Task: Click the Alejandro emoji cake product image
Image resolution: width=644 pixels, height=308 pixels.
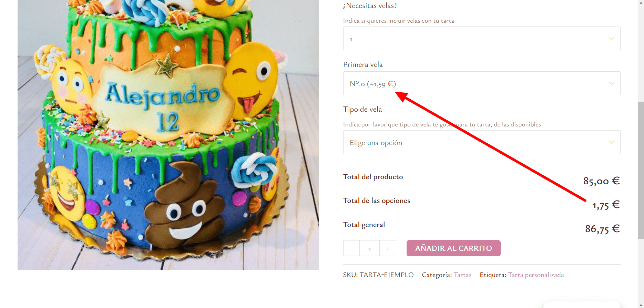Action: [x=168, y=134]
